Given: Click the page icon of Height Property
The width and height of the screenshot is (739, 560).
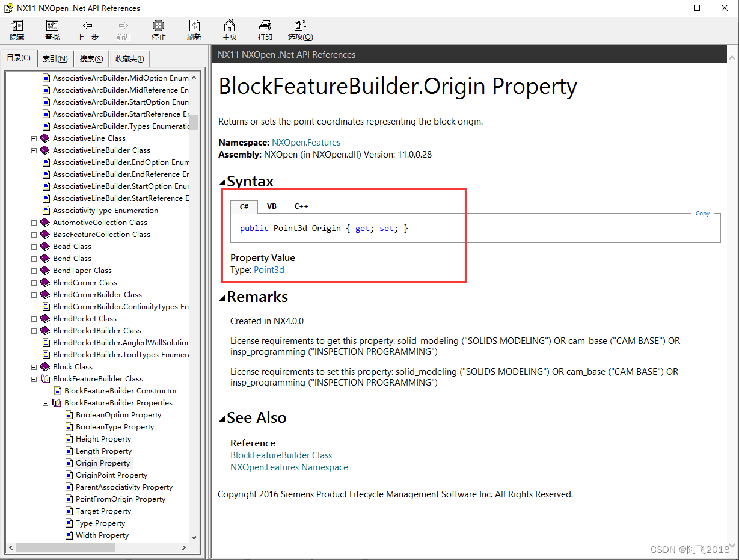Looking at the screenshot, I should tap(70, 439).
